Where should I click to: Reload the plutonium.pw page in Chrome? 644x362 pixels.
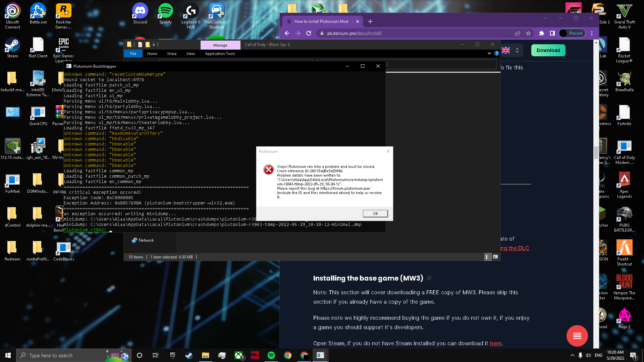[309, 33]
